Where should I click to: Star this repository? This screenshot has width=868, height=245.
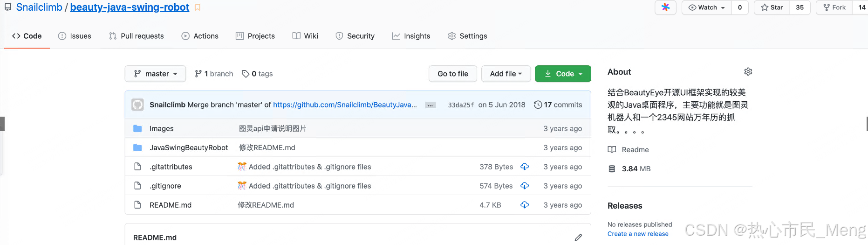772,7
